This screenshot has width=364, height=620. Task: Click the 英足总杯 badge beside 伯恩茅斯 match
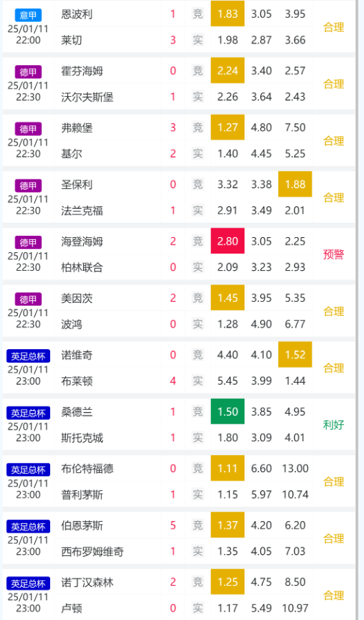point(28,527)
